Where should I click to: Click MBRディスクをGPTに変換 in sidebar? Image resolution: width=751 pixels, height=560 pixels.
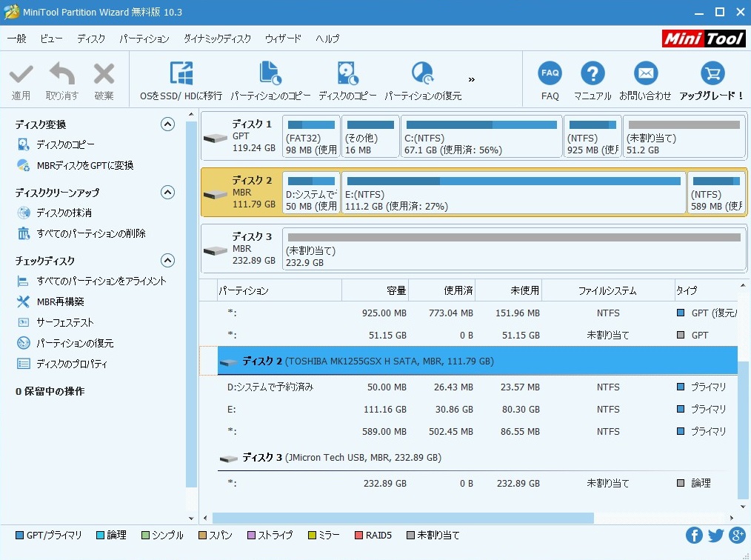tap(84, 166)
